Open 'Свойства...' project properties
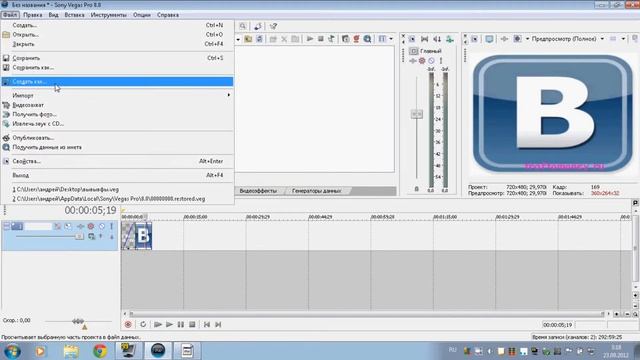This screenshot has width=640, height=360. pyautogui.click(x=117, y=161)
